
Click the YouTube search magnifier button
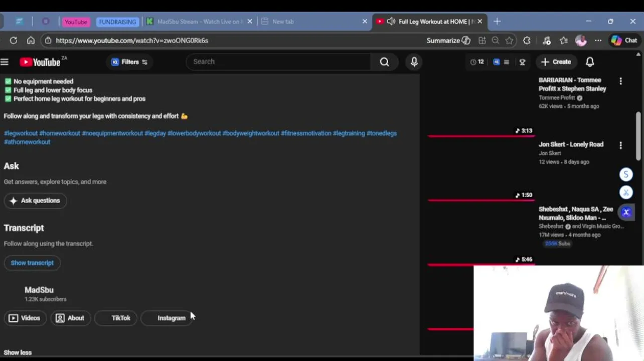384,62
